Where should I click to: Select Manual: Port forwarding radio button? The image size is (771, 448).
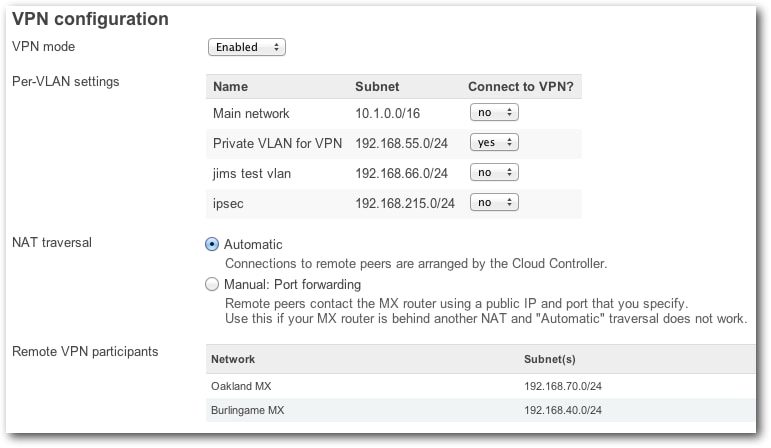point(212,284)
